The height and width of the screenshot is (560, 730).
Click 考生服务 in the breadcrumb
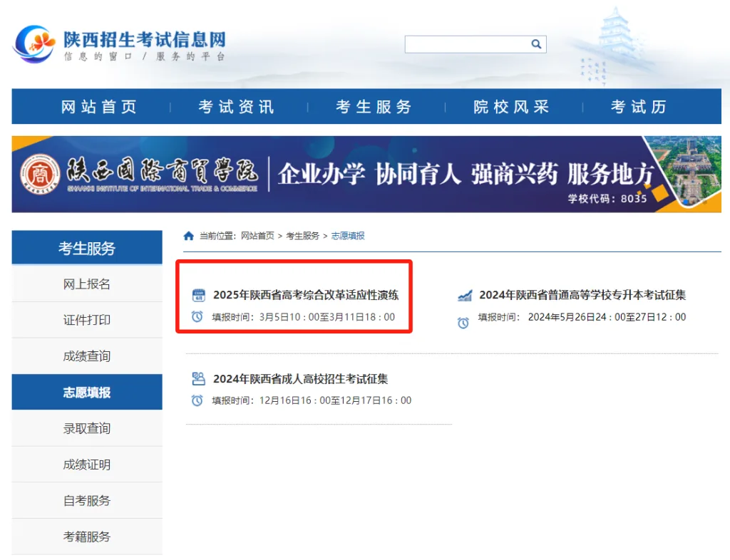302,236
